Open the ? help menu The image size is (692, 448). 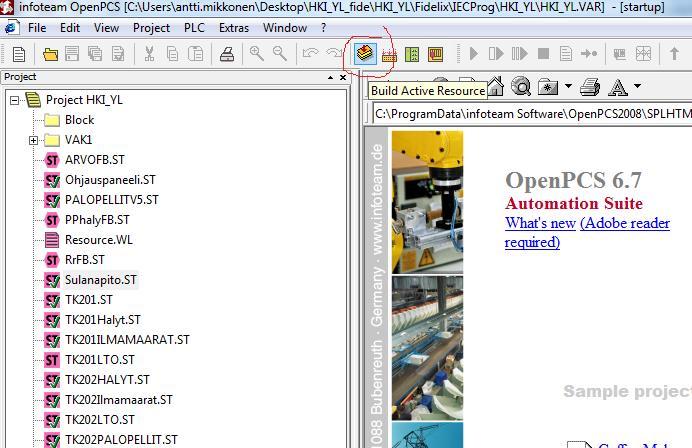click(x=323, y=28)
